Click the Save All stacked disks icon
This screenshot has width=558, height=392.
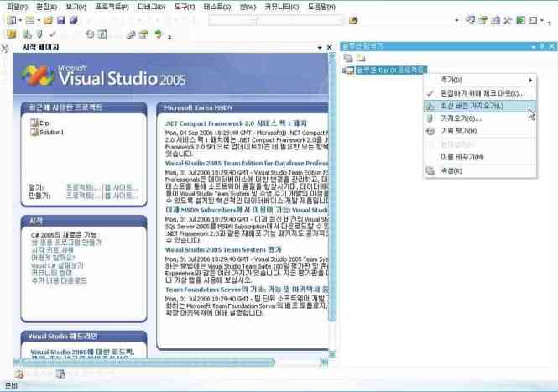click(x=74, y=20)
